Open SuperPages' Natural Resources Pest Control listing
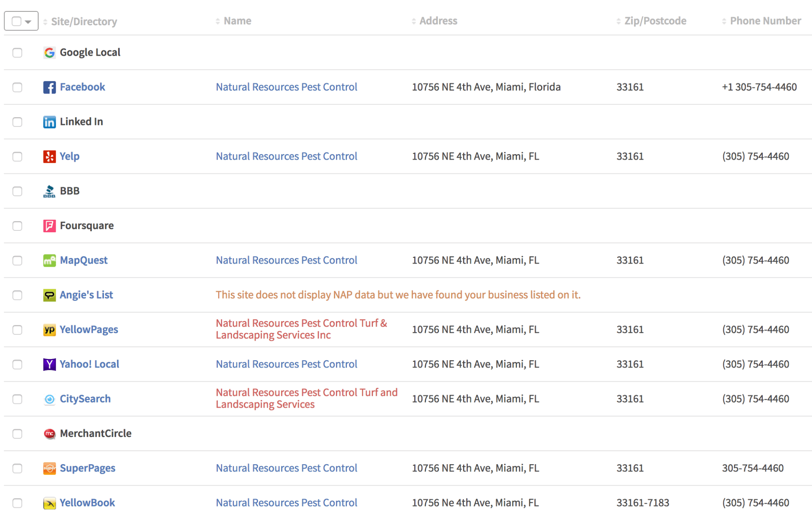The width and height of the screenshot is (812, 519). tap(286, 468)
